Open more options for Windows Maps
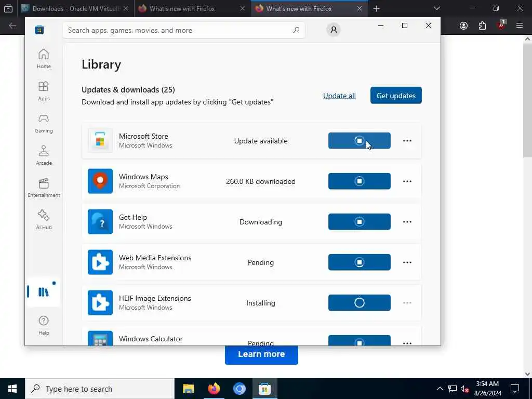The width and height of the screenshot is (532, 399). [x=407, y=181]
